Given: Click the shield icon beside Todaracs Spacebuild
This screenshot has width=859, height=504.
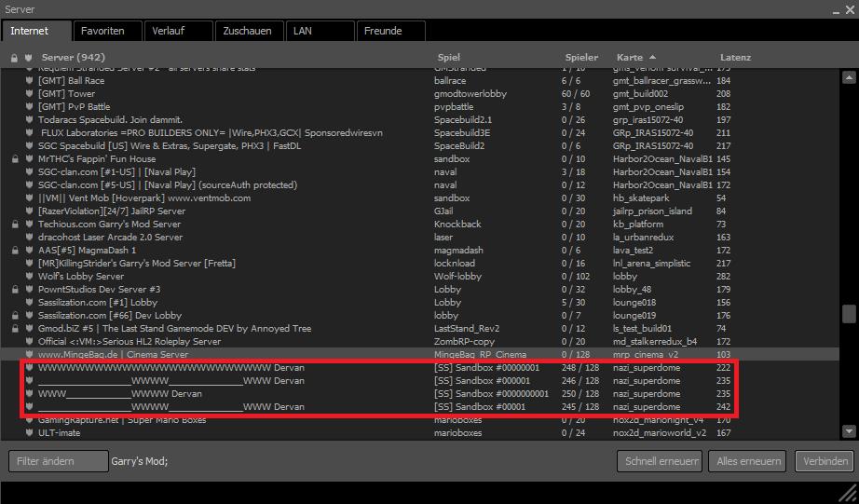Looking at the screenshot, I should click(29, 119).
